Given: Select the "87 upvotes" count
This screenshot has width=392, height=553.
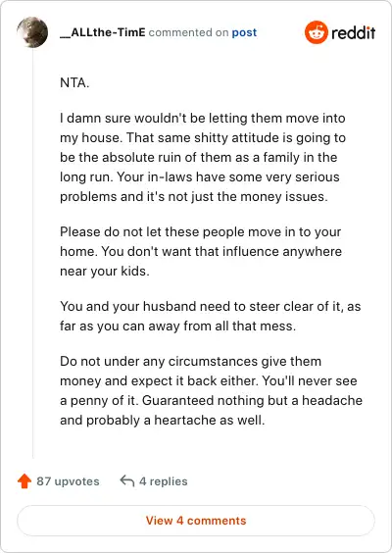Looking at the screenshot, I should point(68,481).
